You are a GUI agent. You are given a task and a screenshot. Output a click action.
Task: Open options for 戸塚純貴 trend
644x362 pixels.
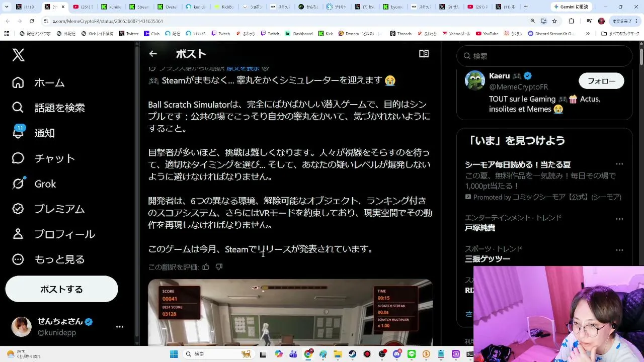click(x=619, y=219)
